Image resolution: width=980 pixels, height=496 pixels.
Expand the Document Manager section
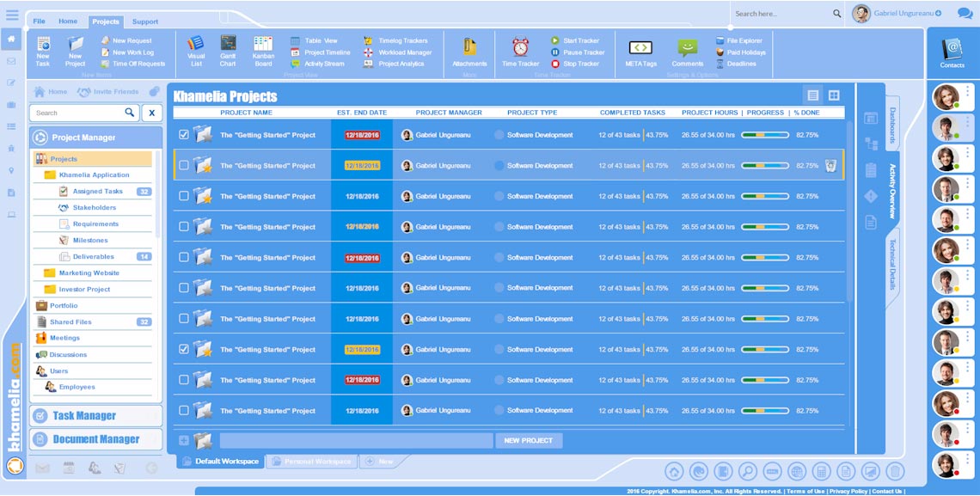[95, 439]
